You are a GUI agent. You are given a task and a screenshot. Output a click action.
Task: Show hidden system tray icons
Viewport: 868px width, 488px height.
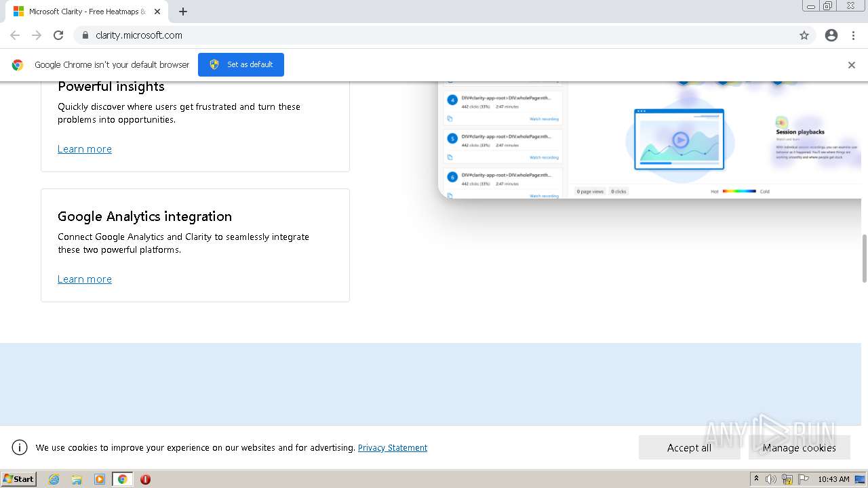(756, 479)
